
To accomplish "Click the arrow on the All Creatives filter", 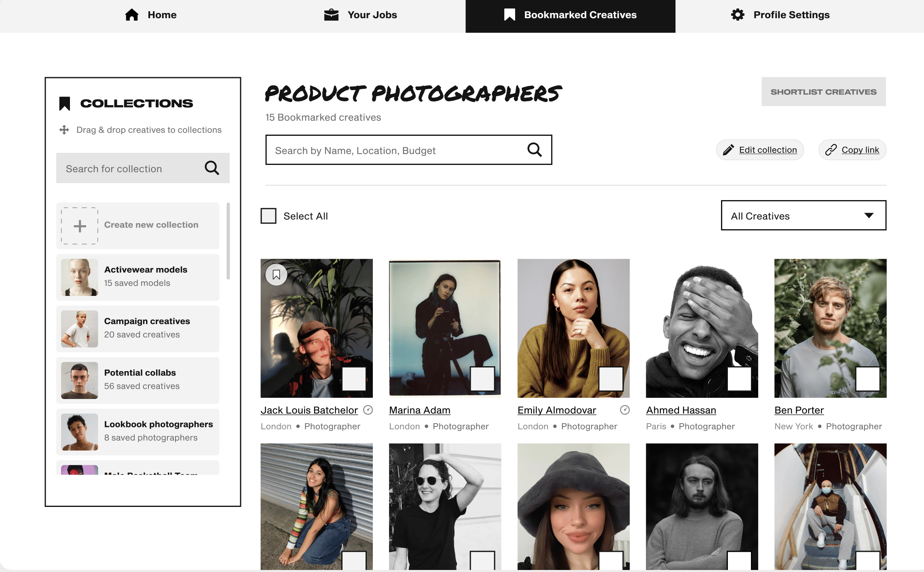I will 869,215.
